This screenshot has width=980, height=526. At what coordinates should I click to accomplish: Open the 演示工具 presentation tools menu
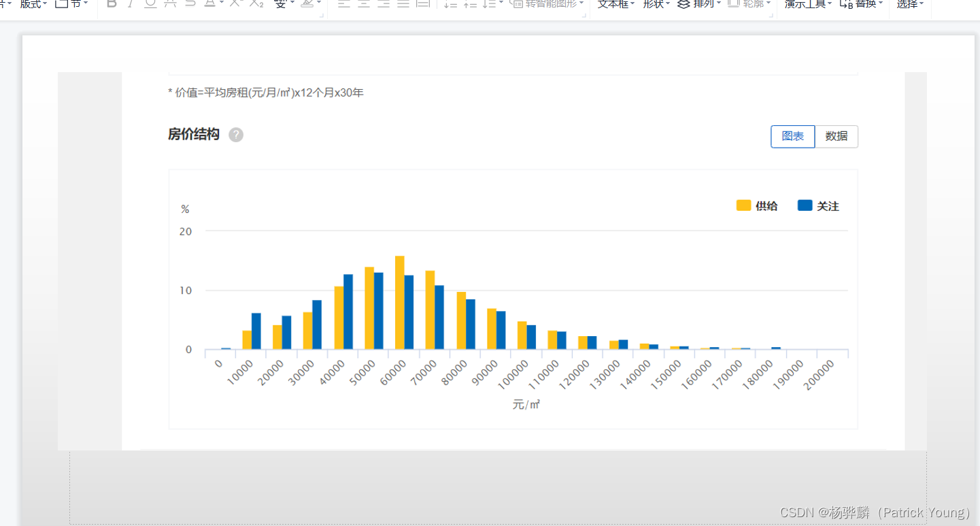[x=808, y=3]
